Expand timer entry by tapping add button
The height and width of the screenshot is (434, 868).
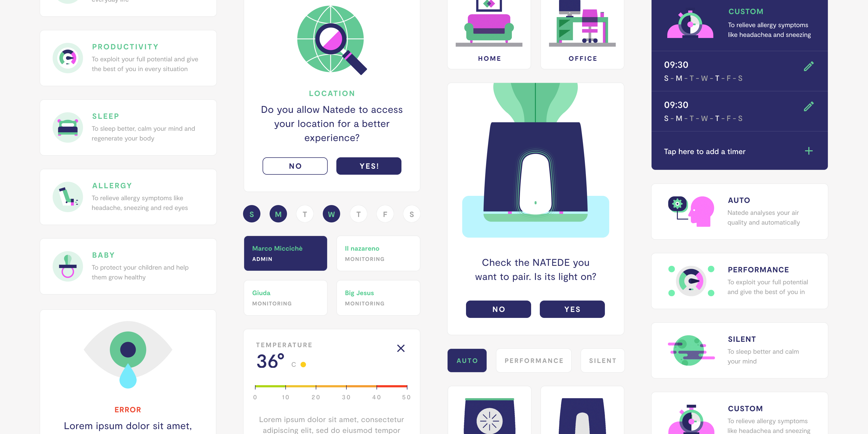coord(808,151)
